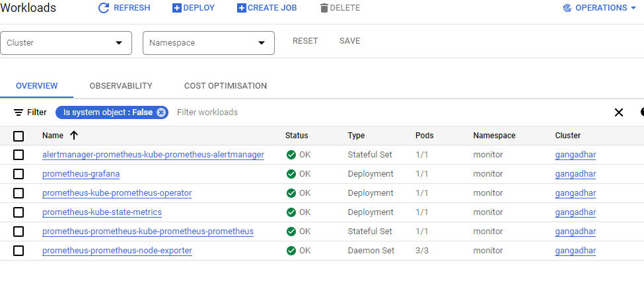
Task: Open the prometheus-kube-prometheus-operator workload
Action: coord(117,193)
